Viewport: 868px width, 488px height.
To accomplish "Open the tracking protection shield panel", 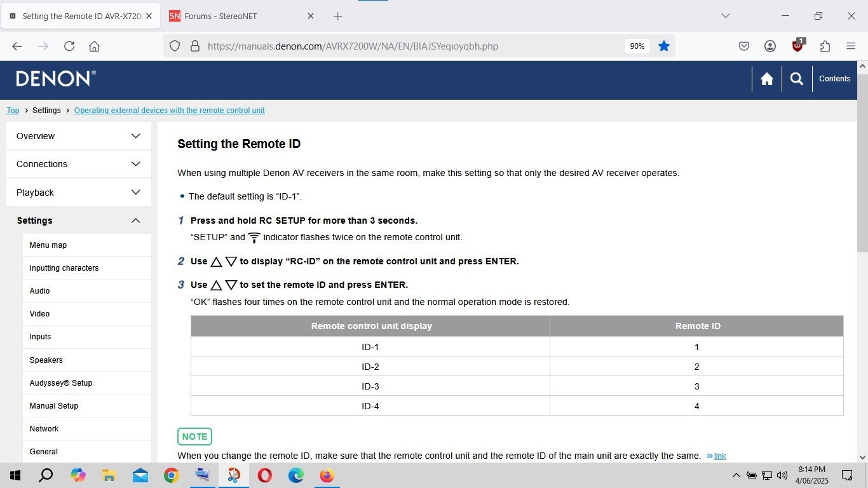I will coord(175,46).
